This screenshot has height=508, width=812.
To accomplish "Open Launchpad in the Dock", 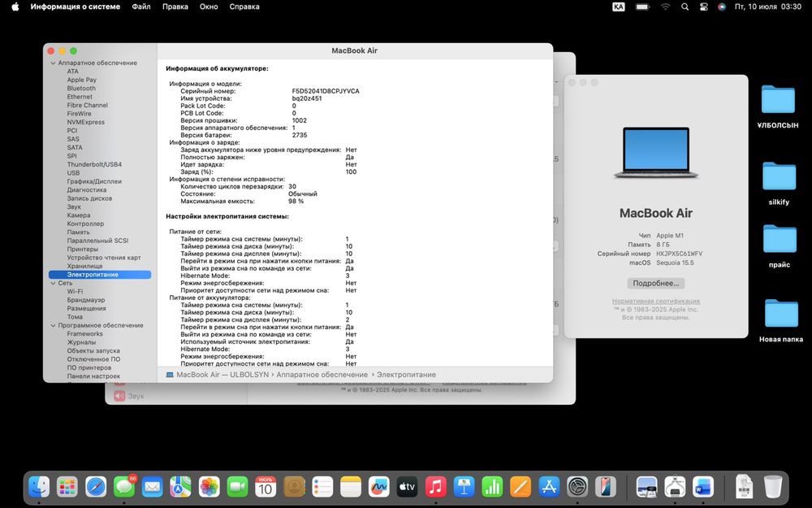I will [67, 487].
